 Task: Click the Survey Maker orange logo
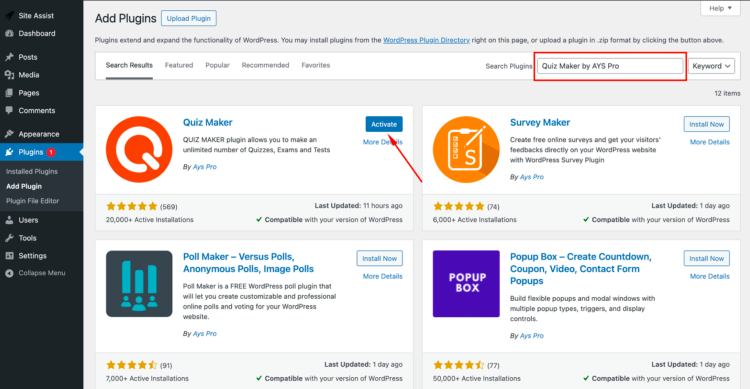466,149
